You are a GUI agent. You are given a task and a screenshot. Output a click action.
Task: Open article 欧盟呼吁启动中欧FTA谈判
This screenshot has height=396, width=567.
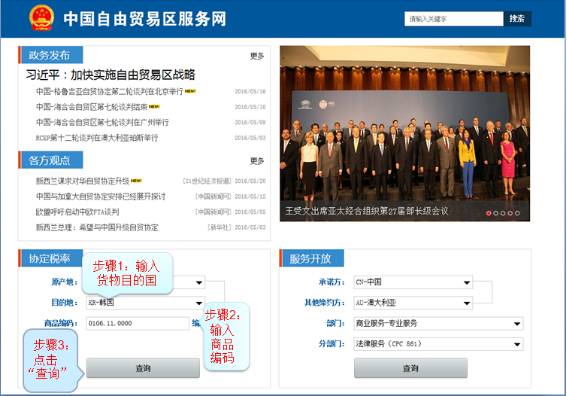(77, 212)
